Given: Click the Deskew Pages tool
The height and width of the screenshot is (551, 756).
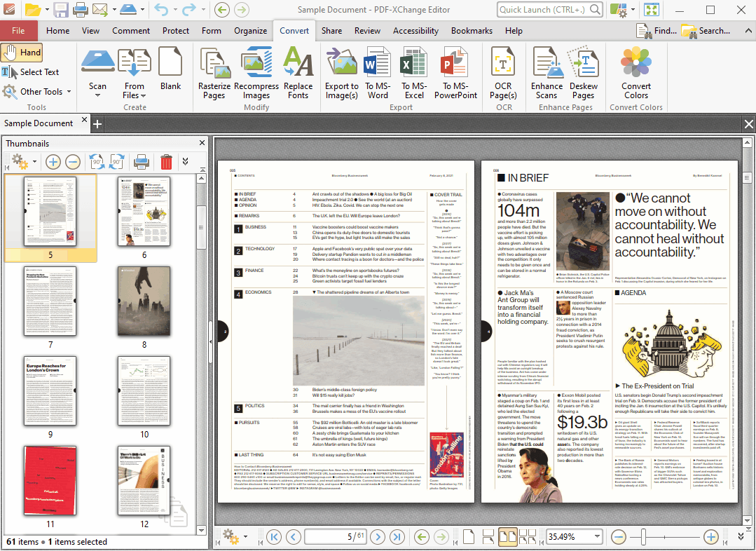Looking at the screenshot, I should point(584,74).
